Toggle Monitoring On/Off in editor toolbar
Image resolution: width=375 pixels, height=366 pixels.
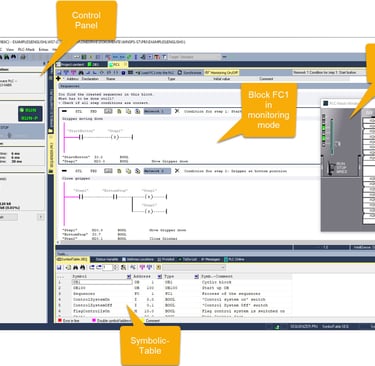click(221, 73)
